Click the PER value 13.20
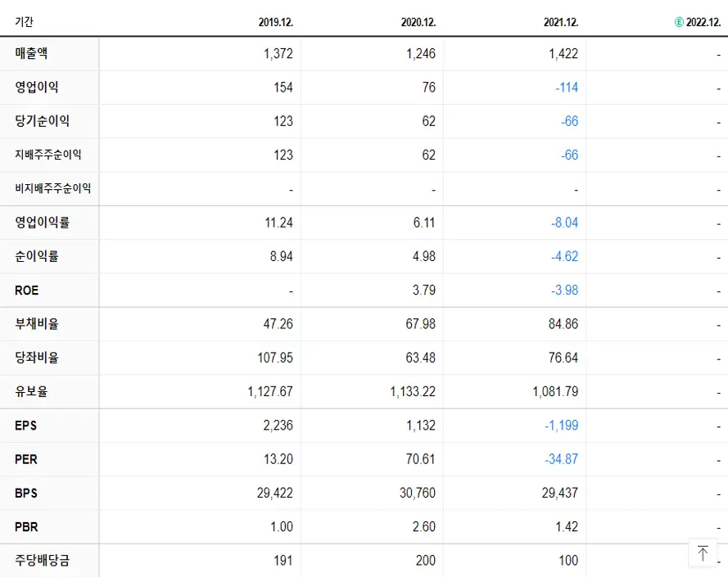728x577 pixels. click(278, 460)
